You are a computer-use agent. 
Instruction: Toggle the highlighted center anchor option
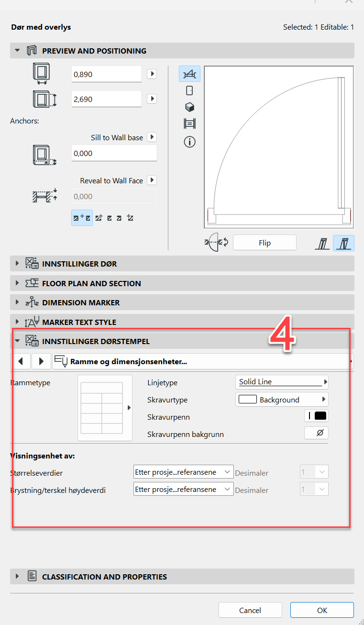click(x=82, y=218)
